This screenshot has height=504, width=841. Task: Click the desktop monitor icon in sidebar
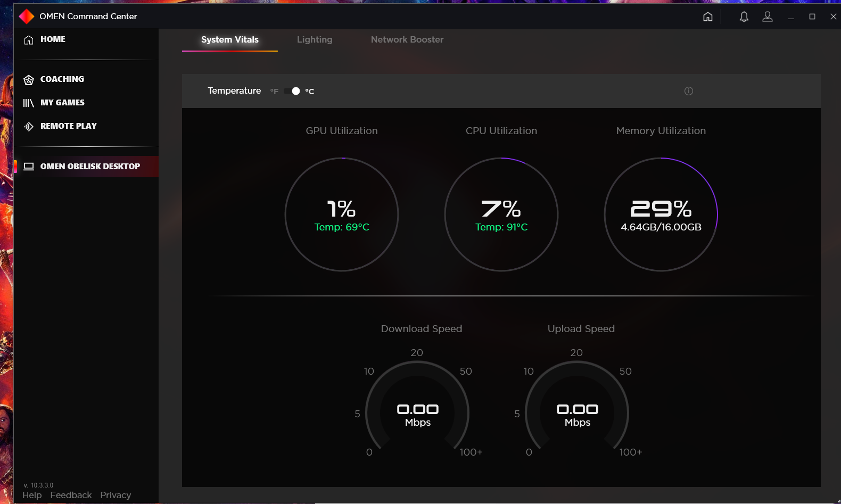pos(29,167)
